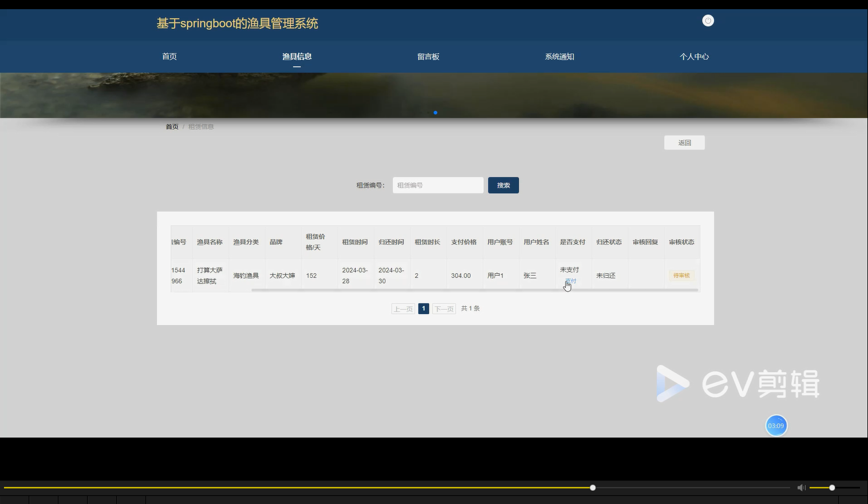Image resolution: width=868 pixels, height=504 pixels.
Task: Click the 共 1 条 total count text
Action: pyautogui.click(x=471, y=309)
